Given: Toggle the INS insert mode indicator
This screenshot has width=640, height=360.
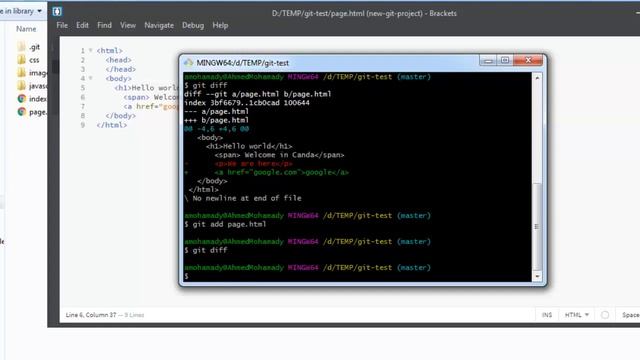Looking at the screenshot, I should (547, 315).
